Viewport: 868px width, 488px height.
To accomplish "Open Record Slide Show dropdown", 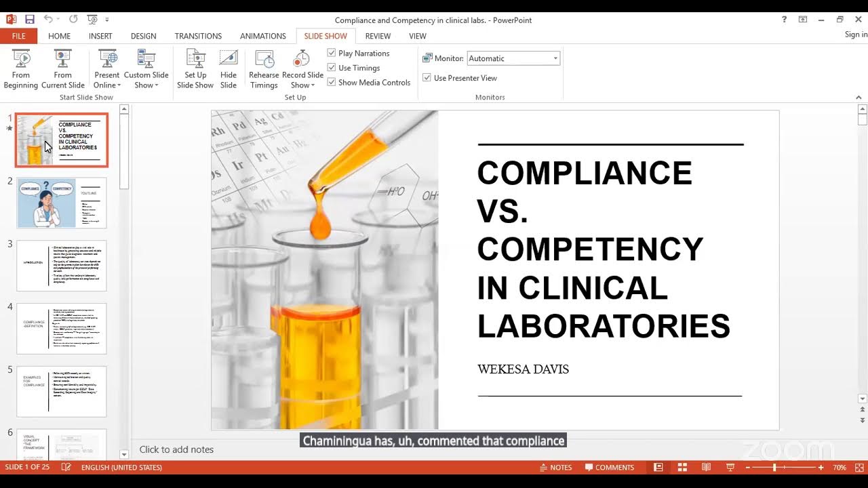I will 302,69.
